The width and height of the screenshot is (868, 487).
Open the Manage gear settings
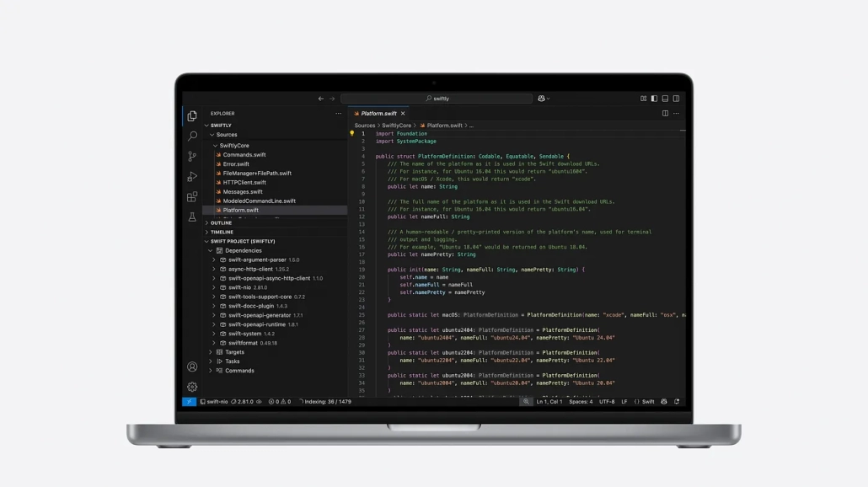point(192,387)
